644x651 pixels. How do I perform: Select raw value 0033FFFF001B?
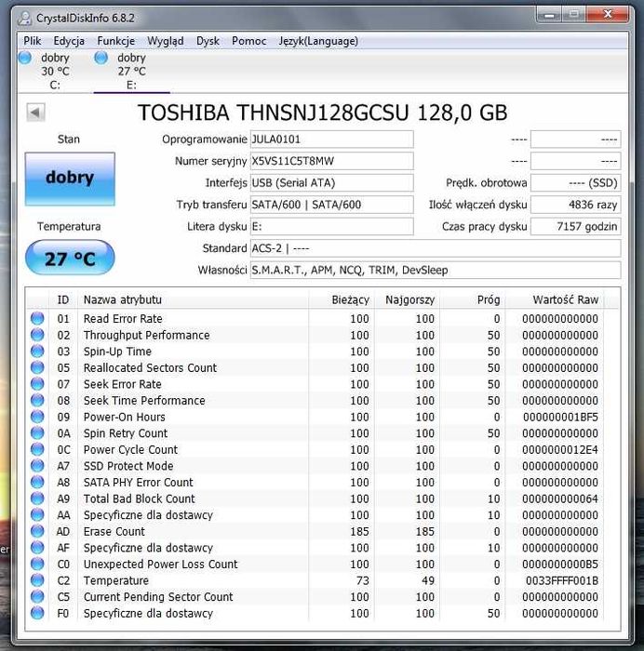coord(562,580)
